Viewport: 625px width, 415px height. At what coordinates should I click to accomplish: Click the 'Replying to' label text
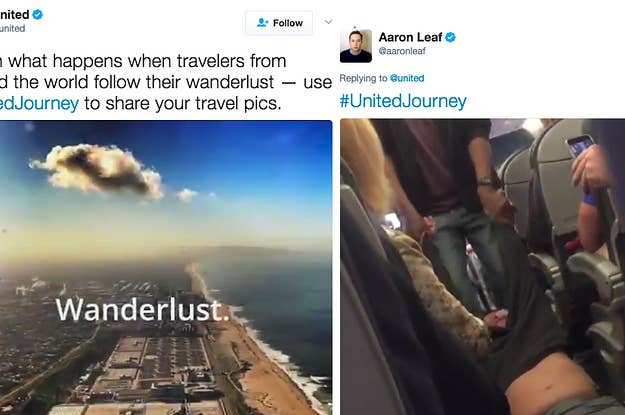coord(364,78)
